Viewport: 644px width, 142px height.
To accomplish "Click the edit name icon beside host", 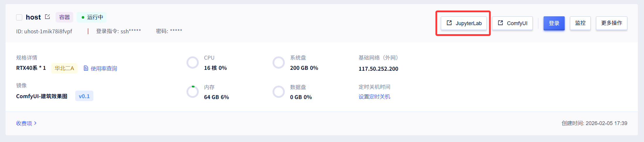I will [47, 17].
